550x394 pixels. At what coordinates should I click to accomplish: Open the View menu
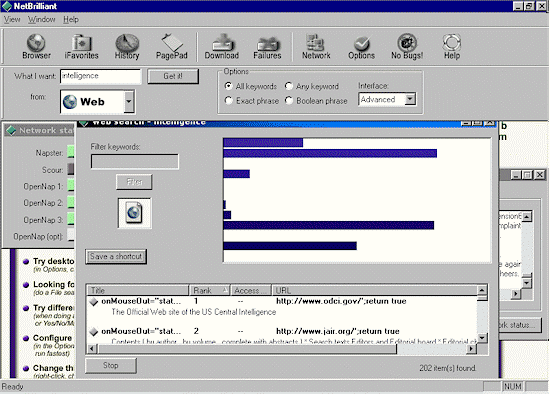pos(12,20)
